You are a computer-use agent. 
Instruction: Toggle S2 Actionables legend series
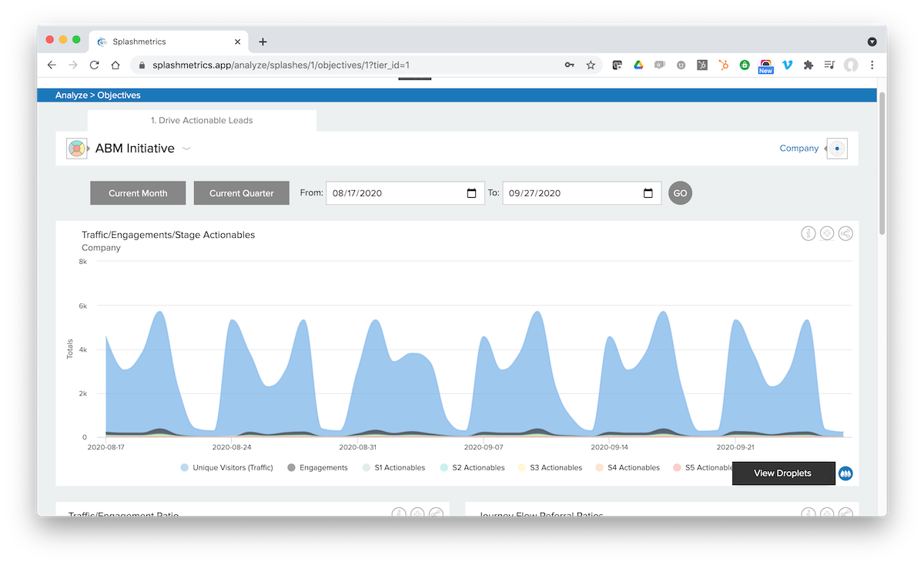point(472,467)
